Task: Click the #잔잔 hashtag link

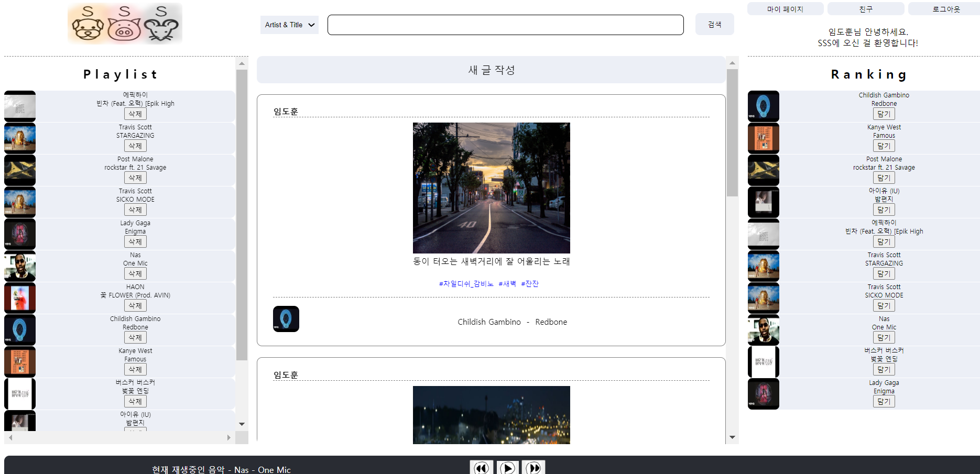Action: [530, 283]
